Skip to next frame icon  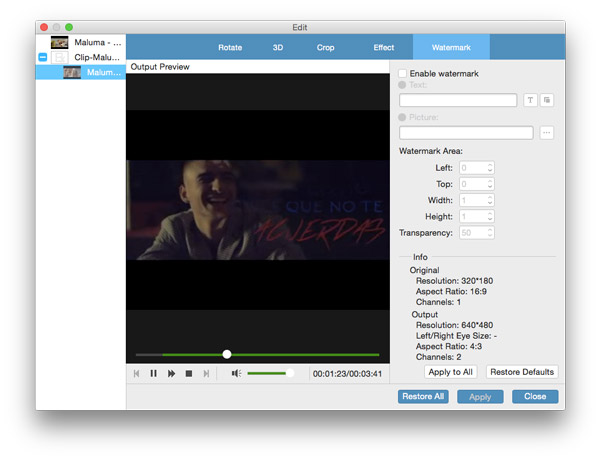click(206, 374)
